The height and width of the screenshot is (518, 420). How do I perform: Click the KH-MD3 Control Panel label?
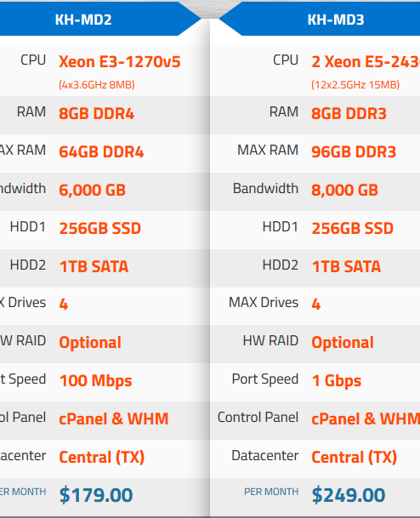click(x=258, y=418)
